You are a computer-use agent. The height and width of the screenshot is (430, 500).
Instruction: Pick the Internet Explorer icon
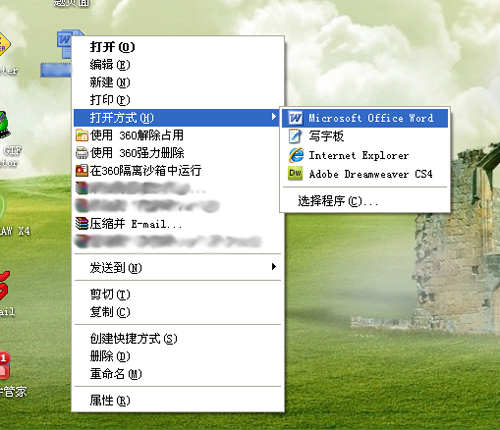(x=296, y=155)
